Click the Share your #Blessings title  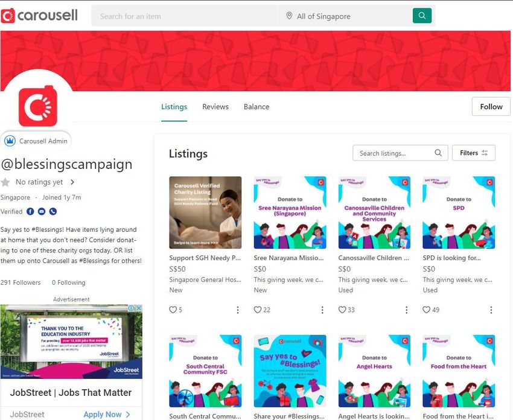(x=289, y=416)
